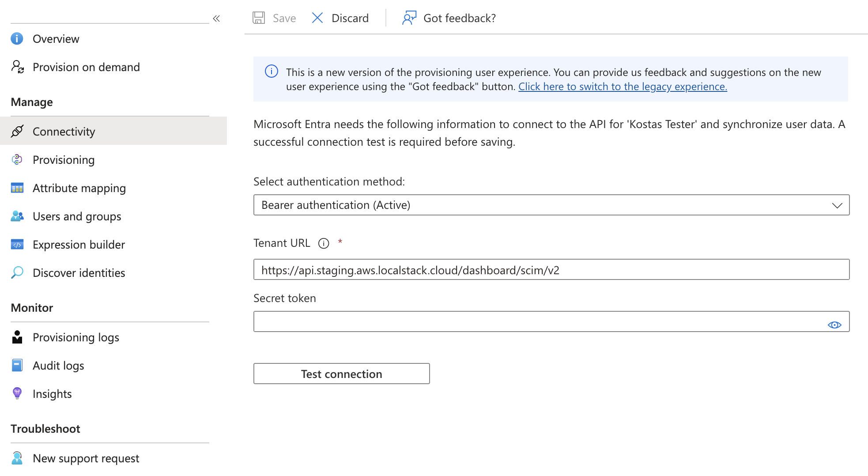The height and width of the screenshot is (476, 868).
Task: Click the Got feedback? toolbar label
Action: [x=460, y=18]
